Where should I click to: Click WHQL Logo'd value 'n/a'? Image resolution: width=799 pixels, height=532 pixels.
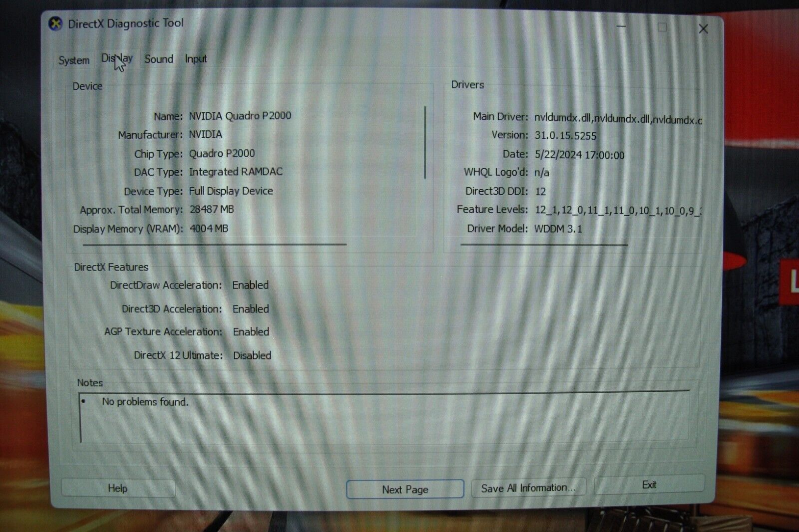point(542,173)
